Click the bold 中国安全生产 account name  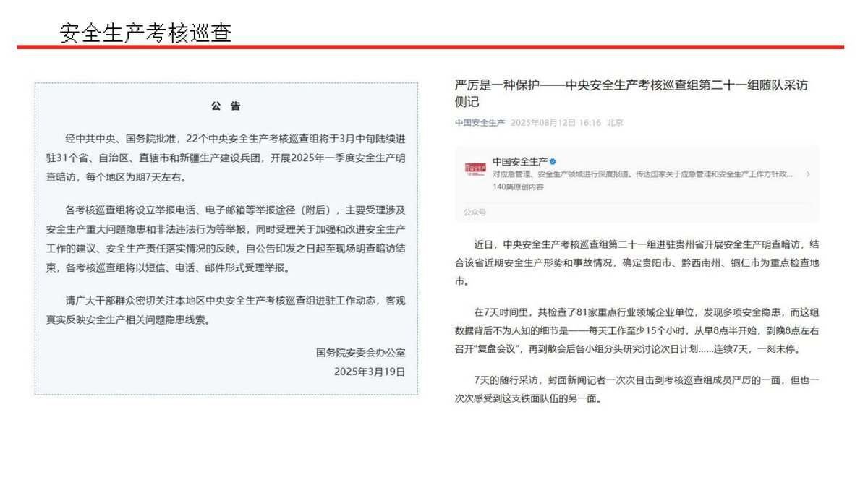519,161
